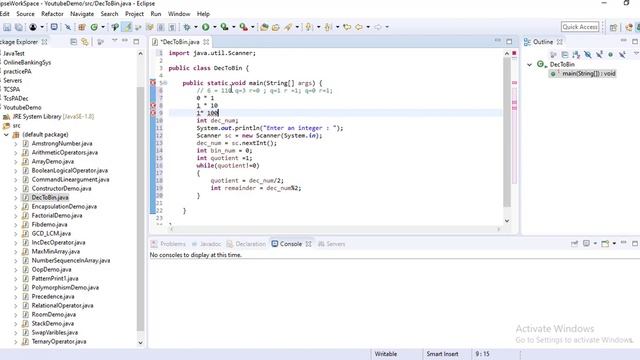
Task: Open the Navigate menu
Action: coord(82,14)
